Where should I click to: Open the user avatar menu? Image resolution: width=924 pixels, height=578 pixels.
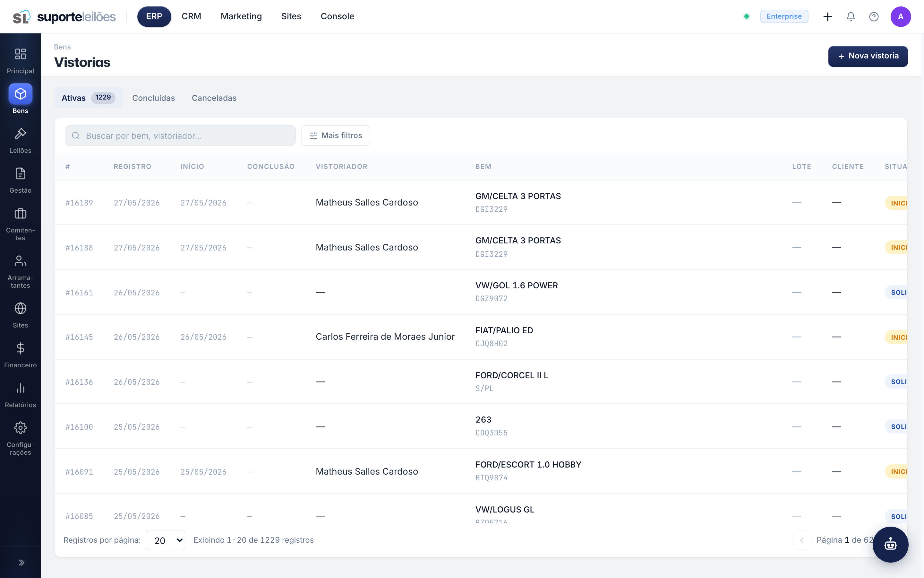pyautogui.click(x=901, y=16)
